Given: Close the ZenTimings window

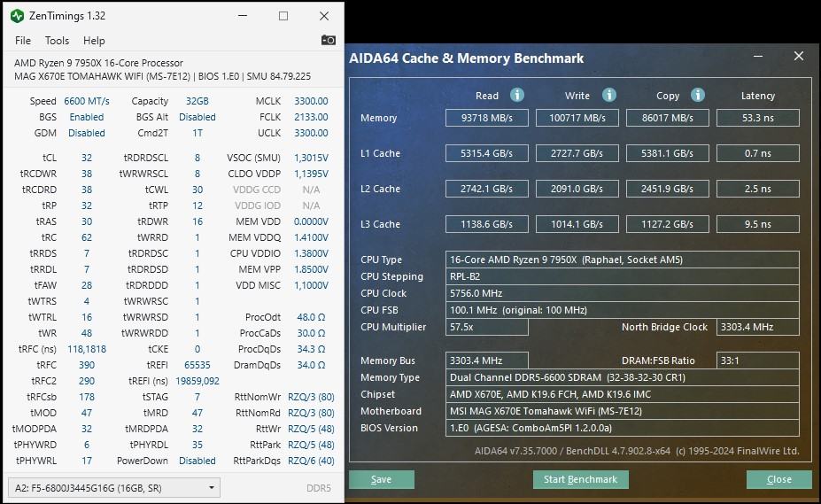Looking at the screenshot, I should 324,16.
